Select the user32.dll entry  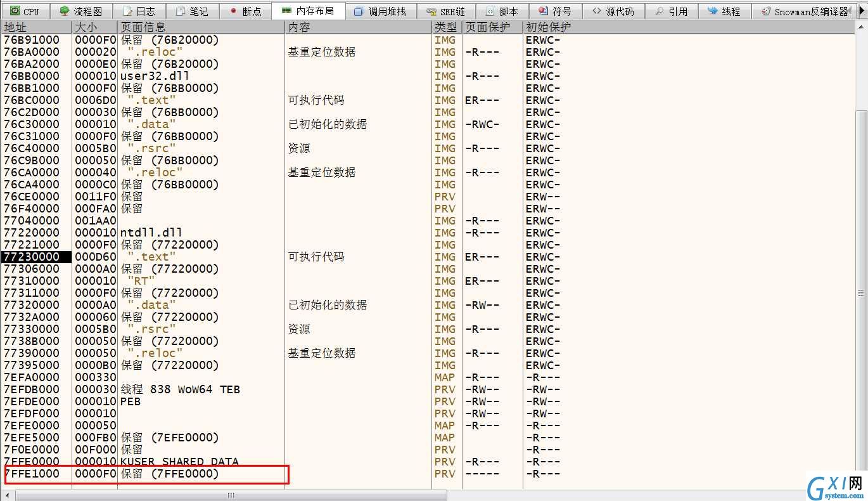point(155,76)
